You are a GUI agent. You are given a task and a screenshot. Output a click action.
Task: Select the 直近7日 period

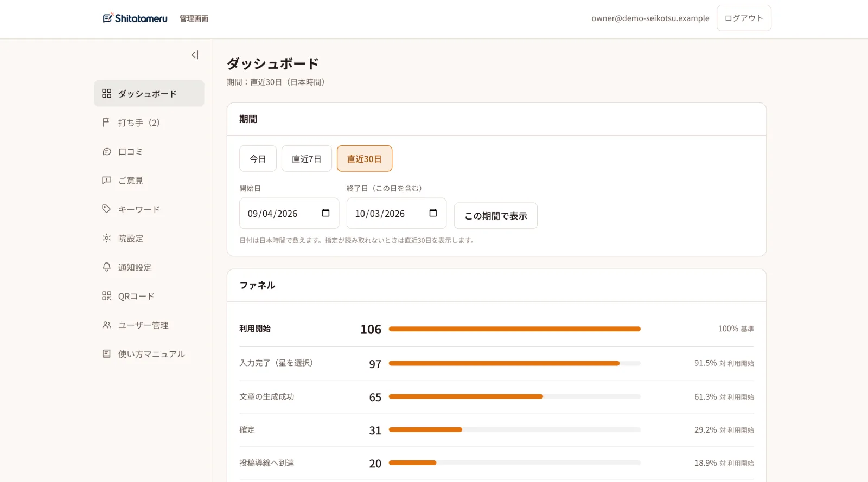click(x=307, y=159)
